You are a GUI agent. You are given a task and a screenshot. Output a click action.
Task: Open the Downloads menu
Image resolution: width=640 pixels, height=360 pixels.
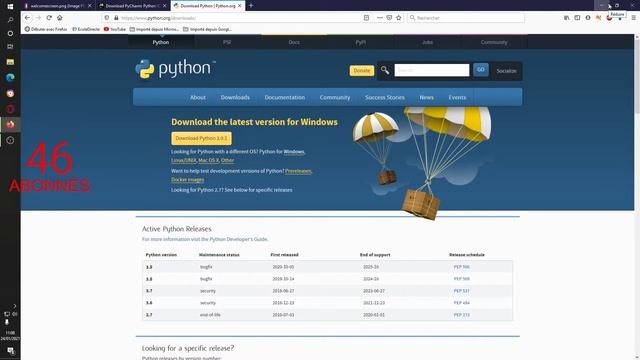tap(235, 97)
